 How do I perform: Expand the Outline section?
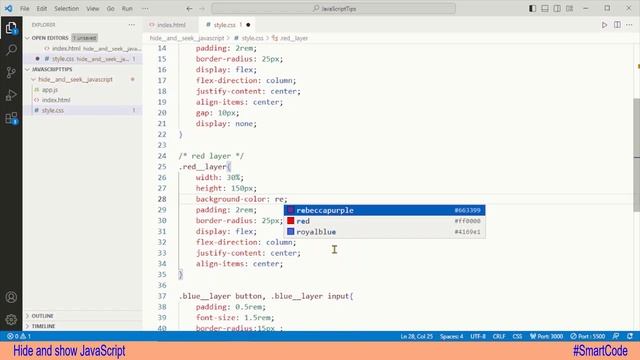tap(83, 316)
